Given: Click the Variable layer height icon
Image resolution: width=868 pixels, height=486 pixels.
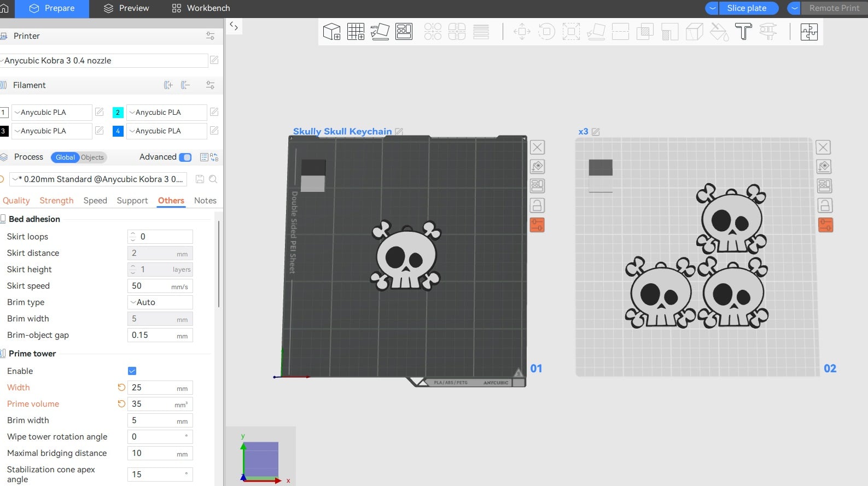Looking at the screenshot, I should pos(481,32).
